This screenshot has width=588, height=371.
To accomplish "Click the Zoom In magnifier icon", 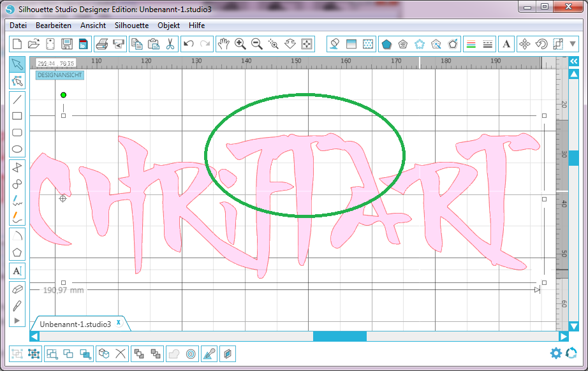I will (x=240, y=44).
